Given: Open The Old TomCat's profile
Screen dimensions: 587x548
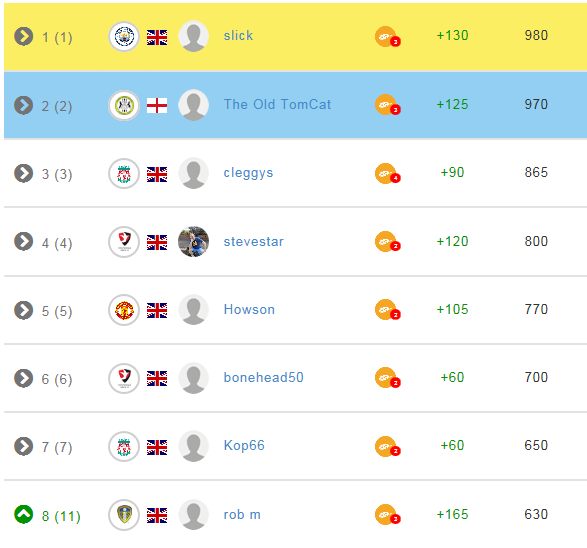Looking at the screenshot, I should click(x=277, y=104).
